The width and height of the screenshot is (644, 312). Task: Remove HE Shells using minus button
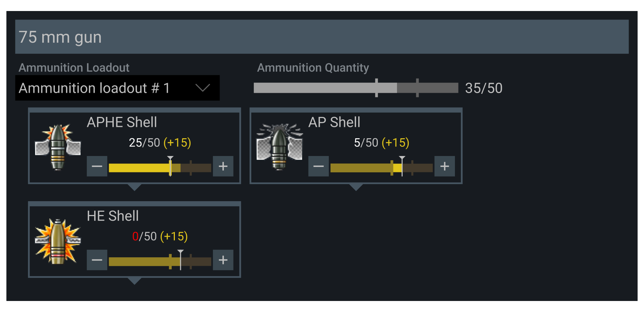pos(97,260)
